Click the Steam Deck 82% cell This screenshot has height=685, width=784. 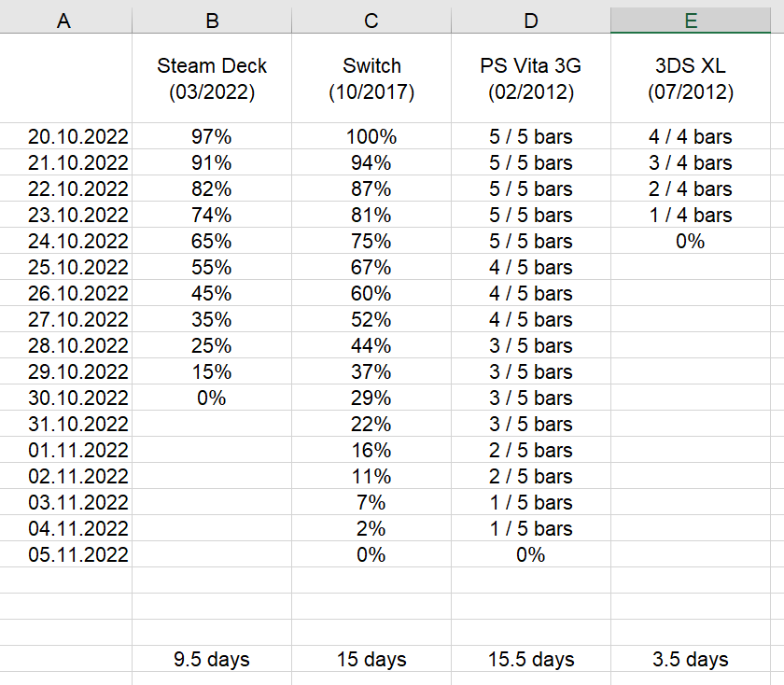pos(212,189)
